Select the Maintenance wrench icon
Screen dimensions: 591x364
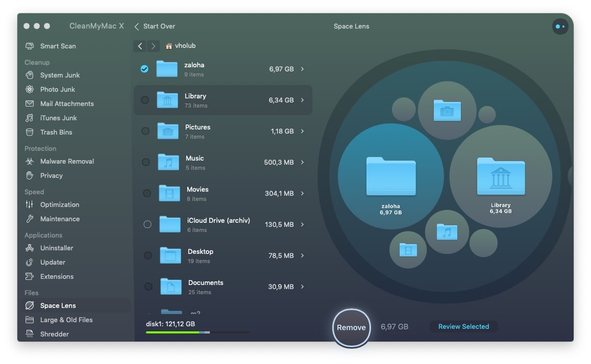(x=30, y=219)
